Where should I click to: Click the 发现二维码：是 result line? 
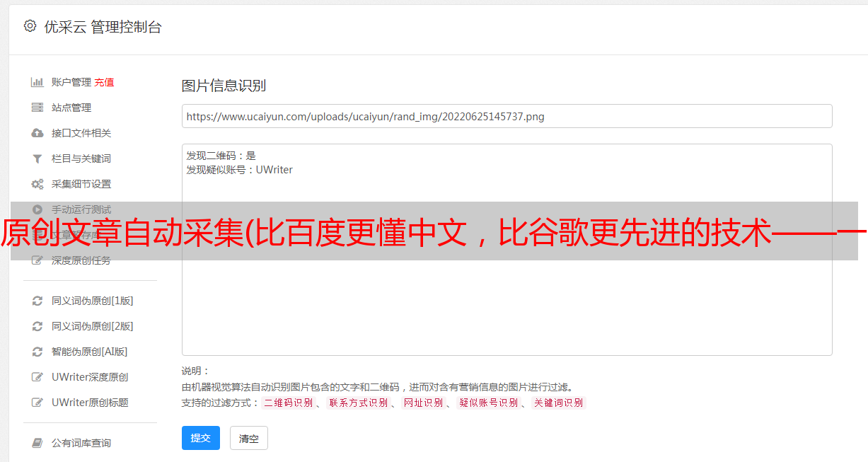[221, 156]
